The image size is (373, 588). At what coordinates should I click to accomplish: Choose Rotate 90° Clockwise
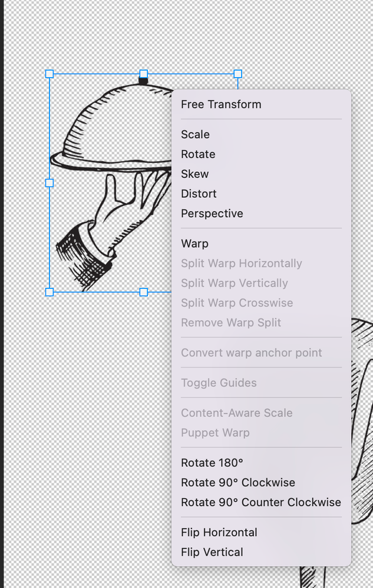coord(238,483)
